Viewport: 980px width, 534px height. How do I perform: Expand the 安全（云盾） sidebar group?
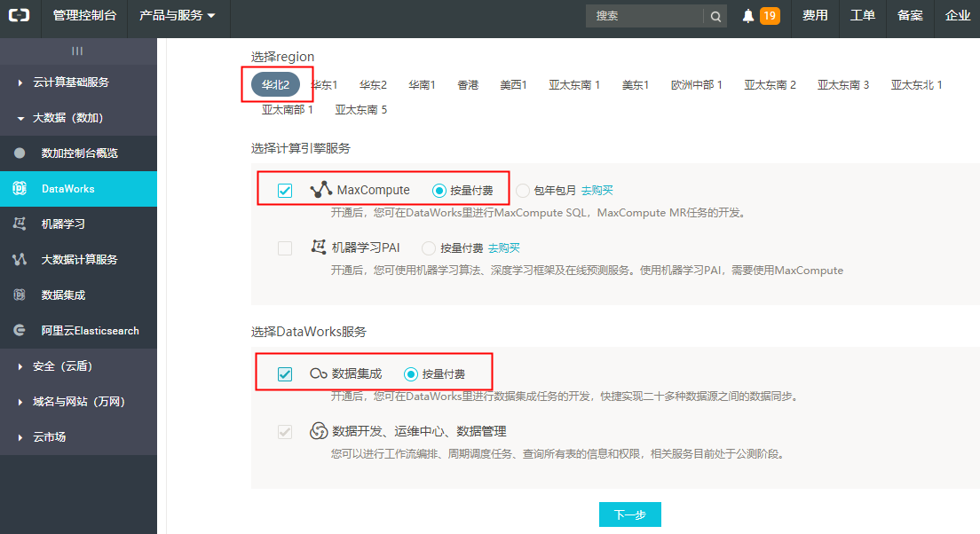click(x=79, y=366)
